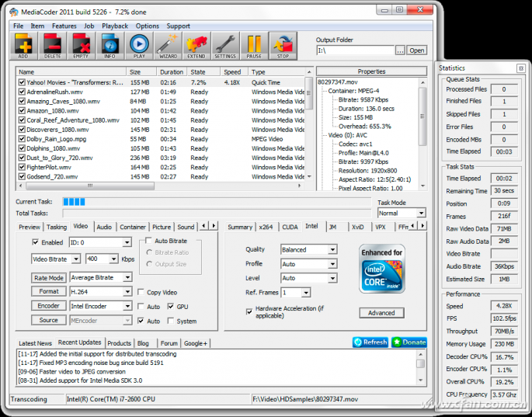This screenshot has height=417, width=532.
Task: Open the Rate Mode Average Bitrate dropdown
Action: coord(100,278)
